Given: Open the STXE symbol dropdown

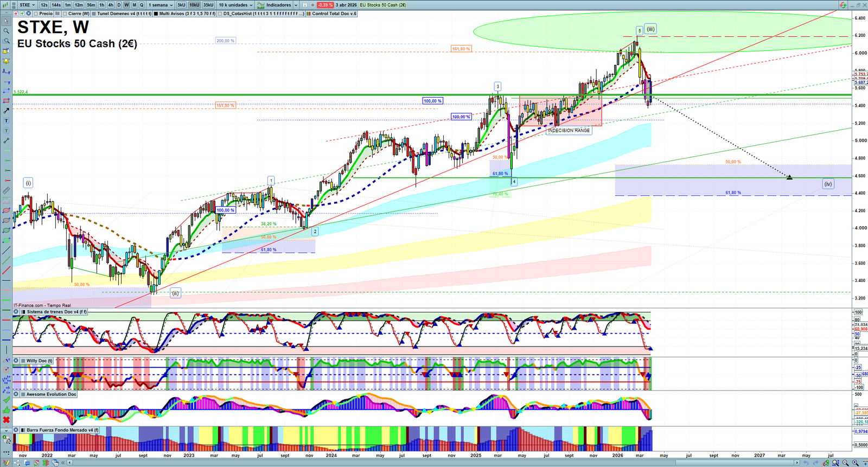Looking at the screenshot, I should point(27,5).
